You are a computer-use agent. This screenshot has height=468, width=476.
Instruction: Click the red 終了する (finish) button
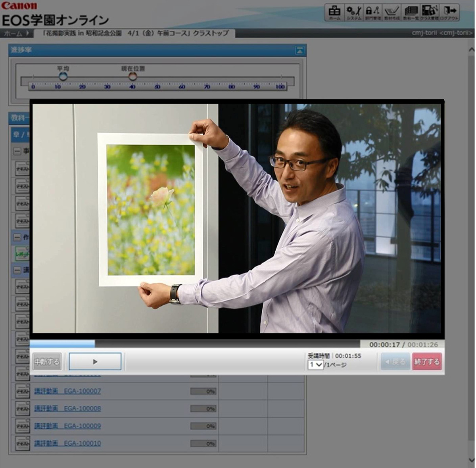[427, 362]
